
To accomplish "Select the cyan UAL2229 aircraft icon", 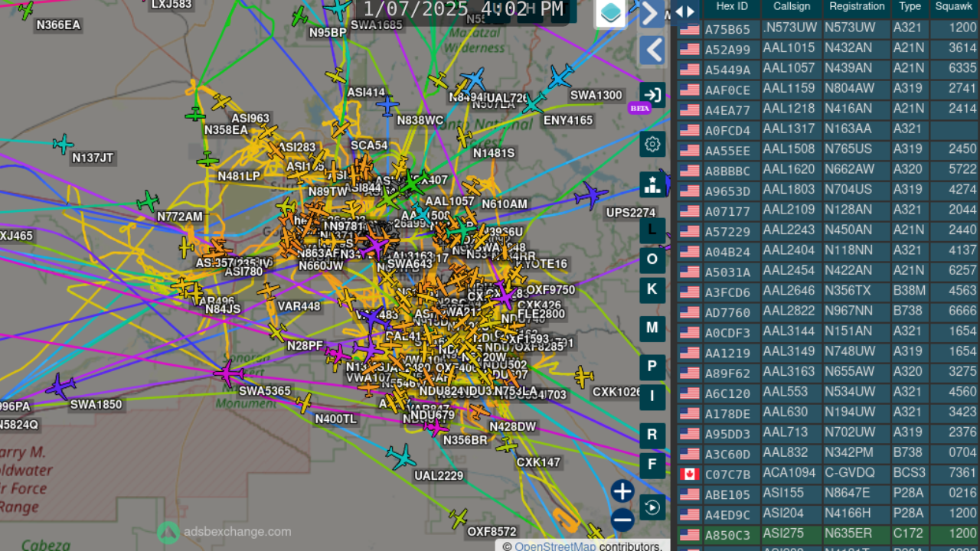I will pyautogui.click(x=400, y=457).
